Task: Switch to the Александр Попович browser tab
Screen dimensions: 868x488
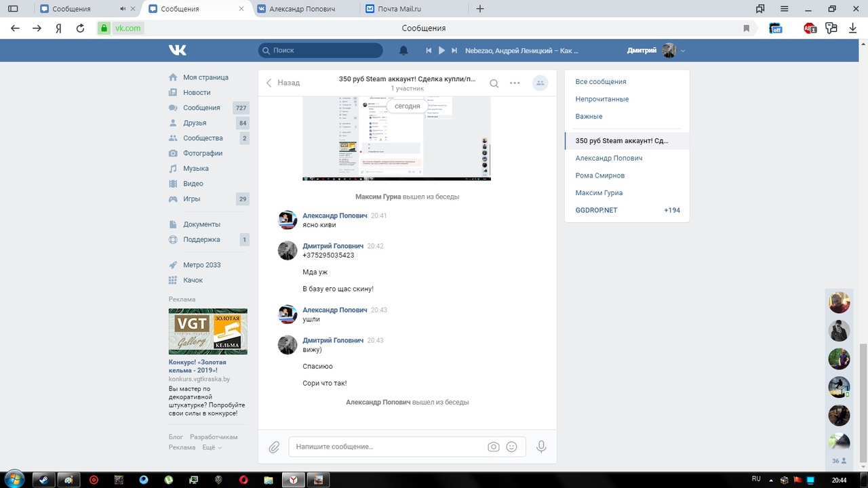Action: (302, 9)
